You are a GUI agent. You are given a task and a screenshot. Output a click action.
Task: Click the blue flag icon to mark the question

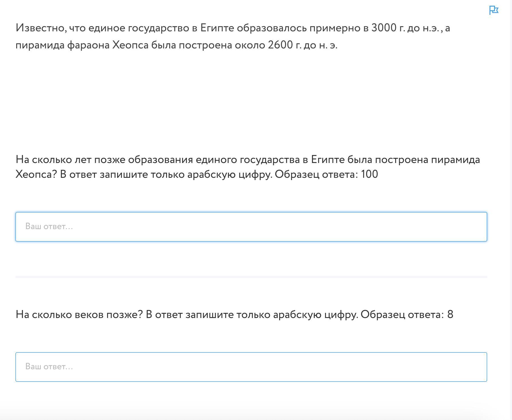[x=494, y=10]
